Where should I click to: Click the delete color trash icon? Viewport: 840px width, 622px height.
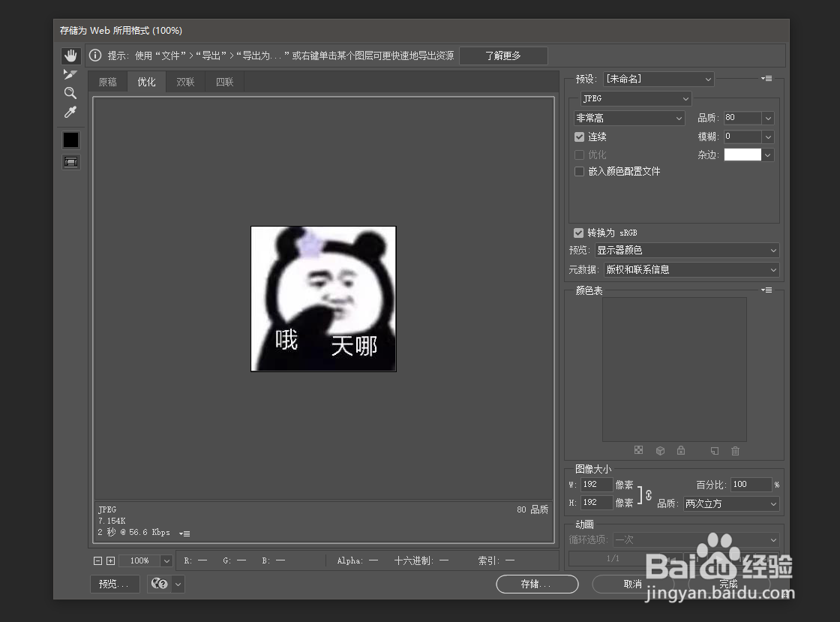click(x=736, y=451)
